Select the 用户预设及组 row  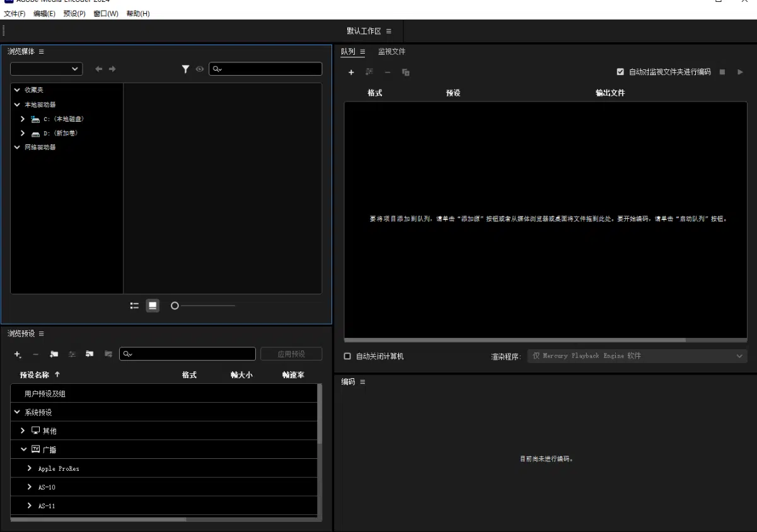tap(164, 393)
